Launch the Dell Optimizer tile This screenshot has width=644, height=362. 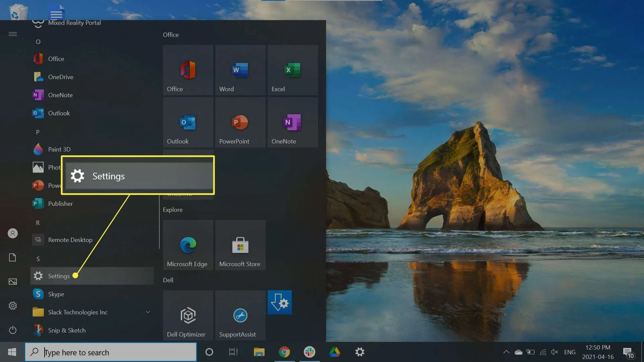click(188, 315)
